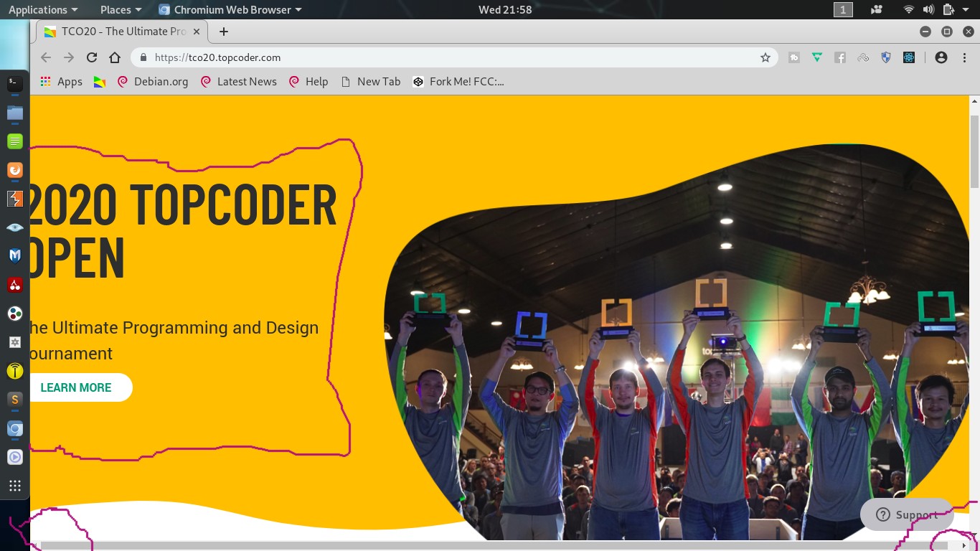
Task: Click the lock icon in the address bar
Action: 143,57
